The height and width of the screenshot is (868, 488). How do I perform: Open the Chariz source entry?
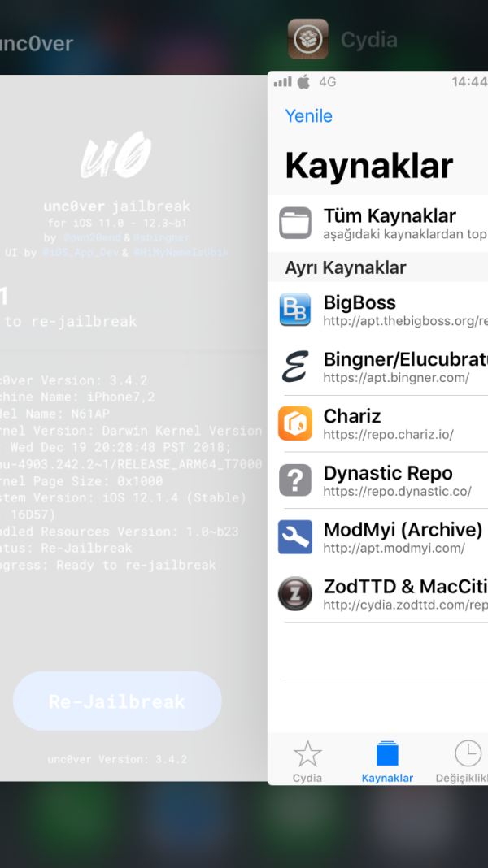[390, 423]
